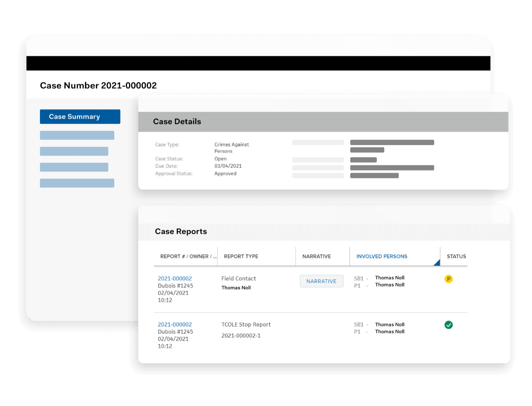Select Case Summary in the sidebar

[80, 116]
